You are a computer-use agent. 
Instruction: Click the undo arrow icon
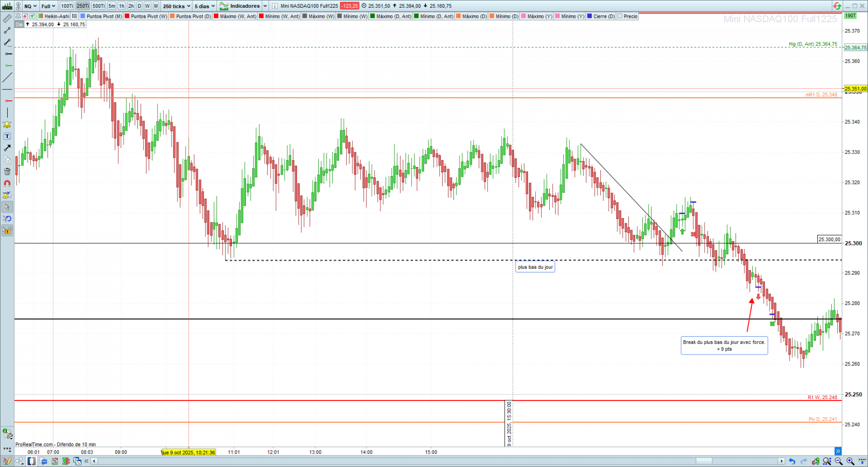(x=792, y=461)
